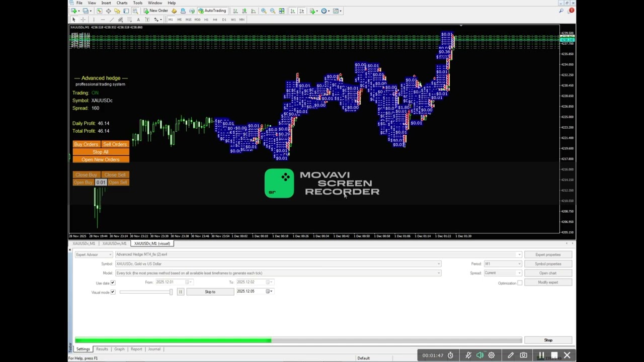This screenshot has width=644, height=362.
Task: Open the MetaEditor book icon
Action: 174,11
